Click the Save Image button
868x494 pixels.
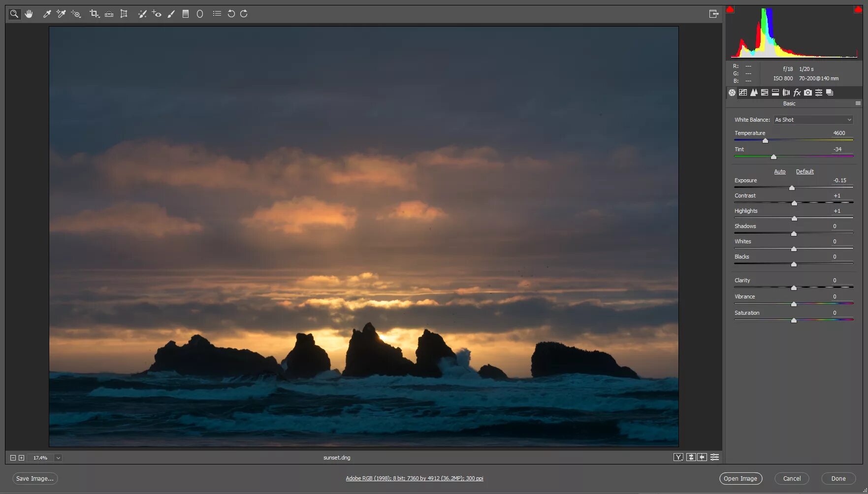tap(34, 478)
